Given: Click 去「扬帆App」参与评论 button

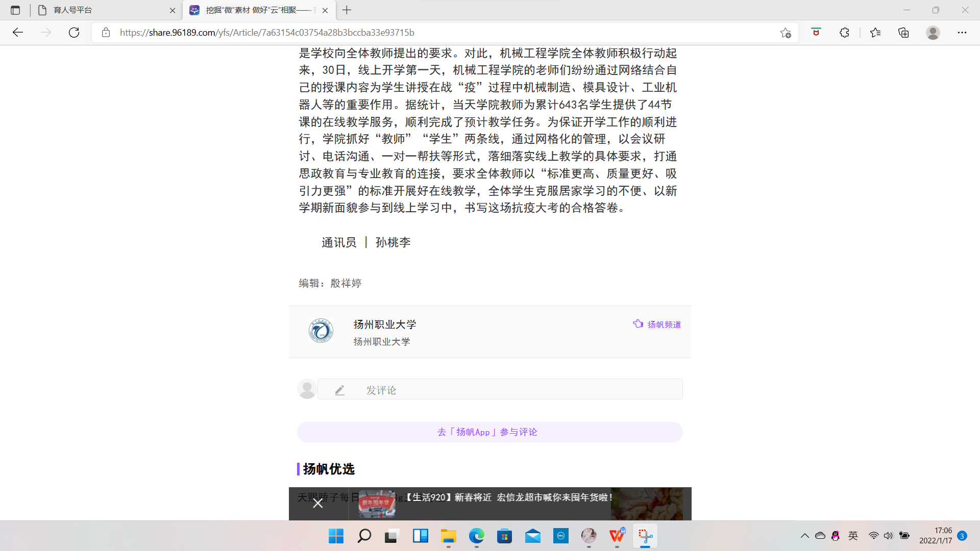Looking at the screenshot, I should (x=489, y=432).
